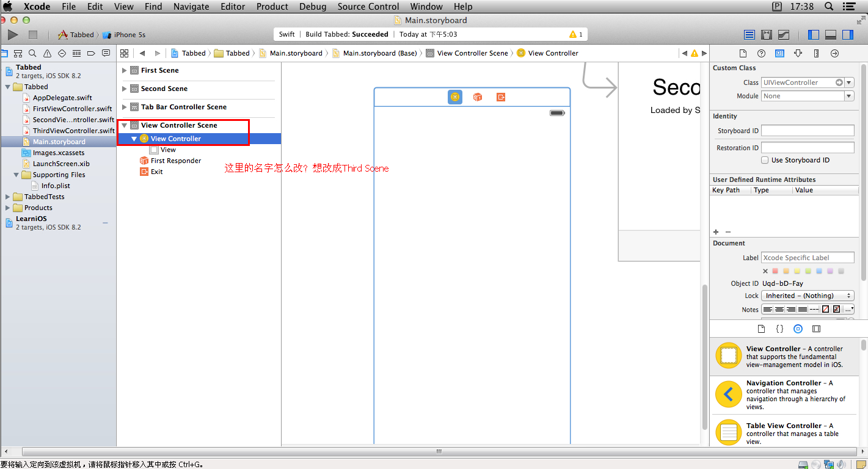Image resolution: width=868 pixels, height=469 pixels.
Task: Select the Exit icon in scene dock
Action: (x=501, y=97)
